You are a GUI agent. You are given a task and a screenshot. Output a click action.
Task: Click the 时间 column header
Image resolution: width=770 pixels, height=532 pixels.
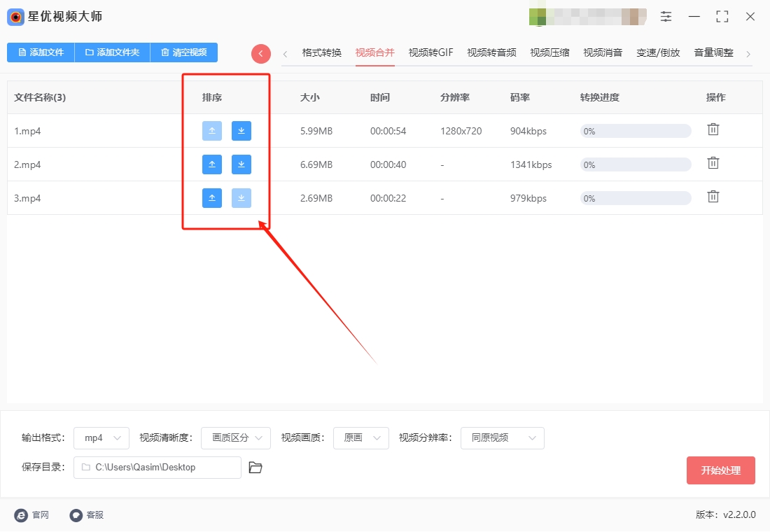380,97
